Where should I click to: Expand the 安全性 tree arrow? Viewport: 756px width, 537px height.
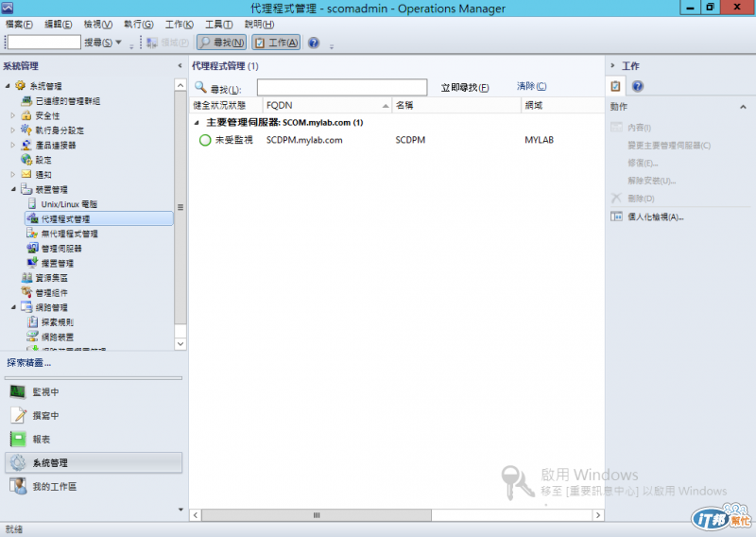tap(13, 115)
